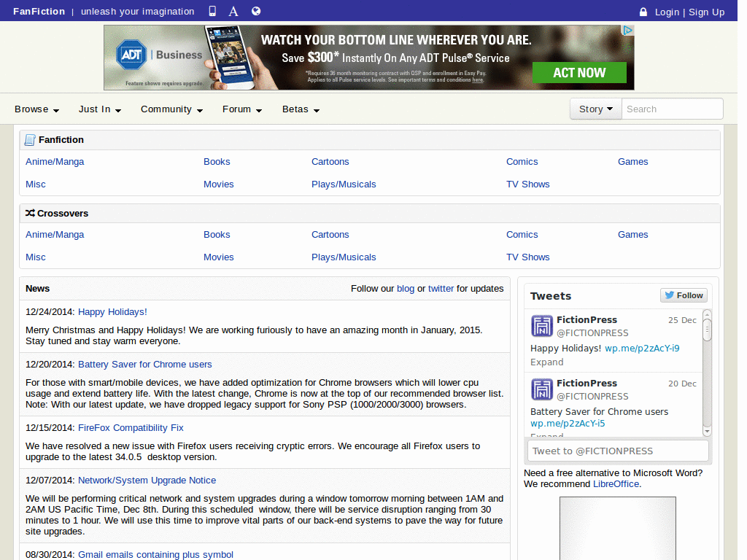
Task: Open Fanfiction TV Shows category
Action: coord(528,184)
